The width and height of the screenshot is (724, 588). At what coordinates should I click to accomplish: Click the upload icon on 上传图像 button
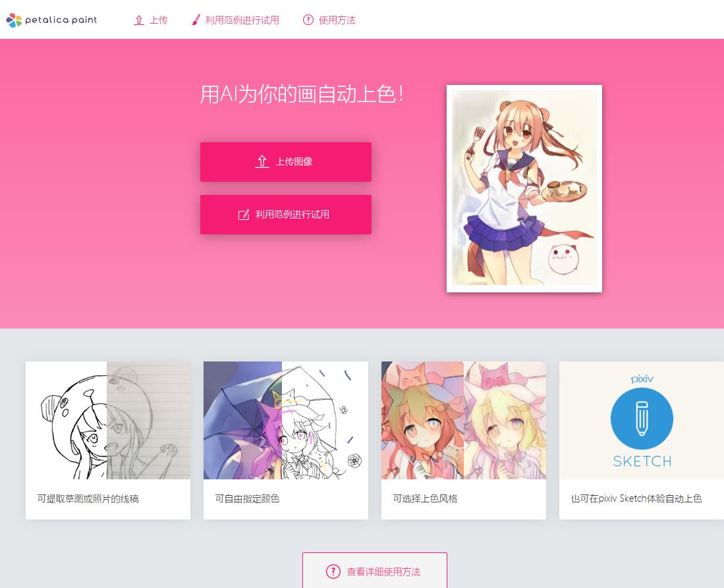(262, 161)
